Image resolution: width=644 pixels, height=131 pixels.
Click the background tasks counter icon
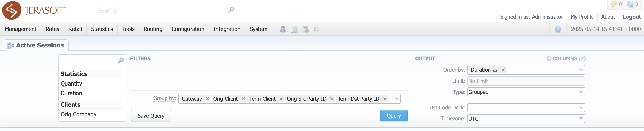tap(630, 4)
